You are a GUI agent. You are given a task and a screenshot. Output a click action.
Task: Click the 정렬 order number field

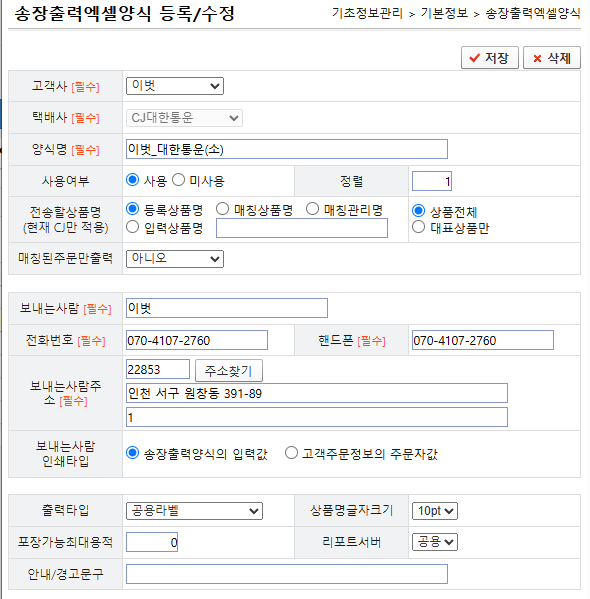pos(432,181)
